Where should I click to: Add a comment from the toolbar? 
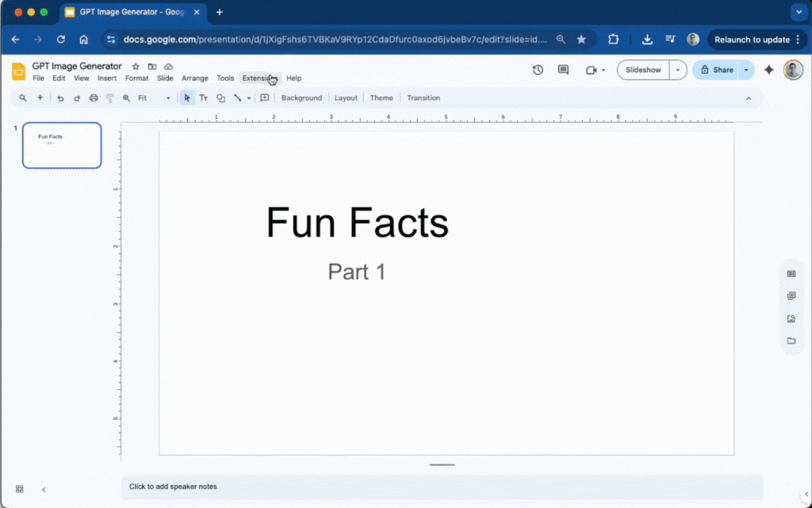tap(265, 98)
